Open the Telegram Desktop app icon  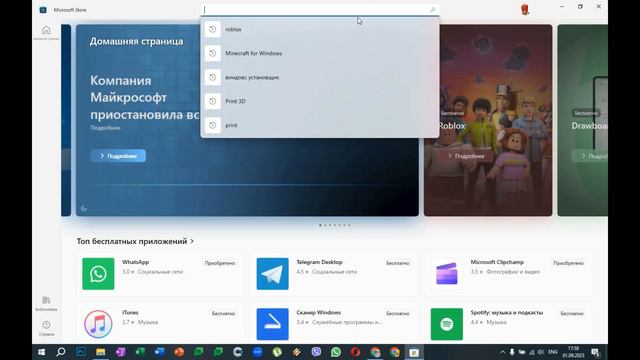tap(272, 273)
